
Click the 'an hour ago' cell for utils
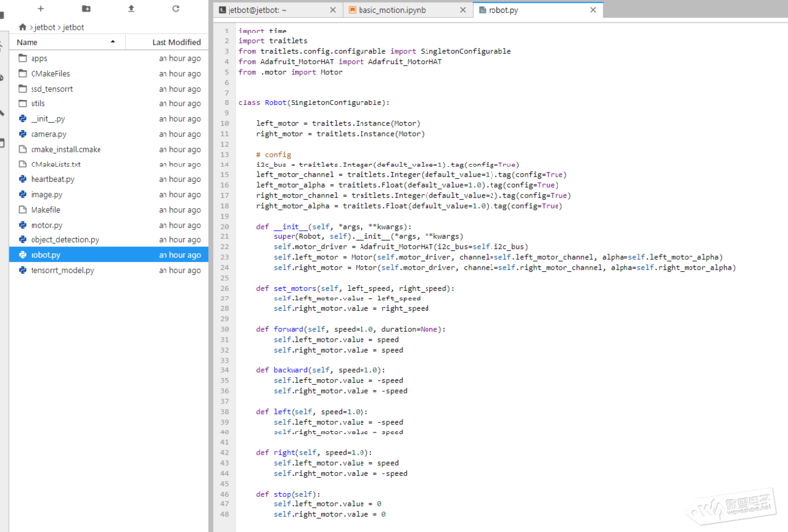pyautogui.click(x=179, y=103)
